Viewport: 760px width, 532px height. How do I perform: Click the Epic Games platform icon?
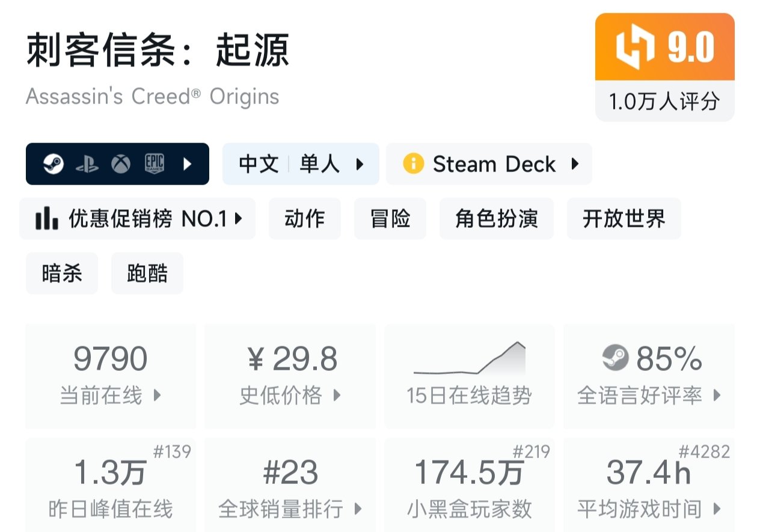[154, 164]
